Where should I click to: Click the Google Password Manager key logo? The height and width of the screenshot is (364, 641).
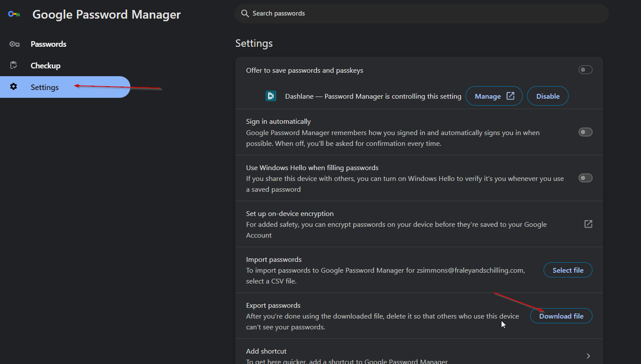14,14
